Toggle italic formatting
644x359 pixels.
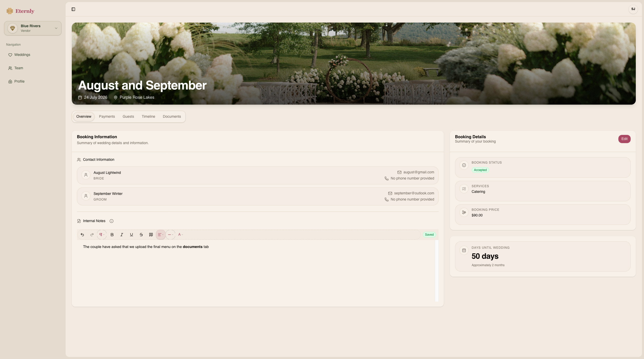click(x=122, y=235)
